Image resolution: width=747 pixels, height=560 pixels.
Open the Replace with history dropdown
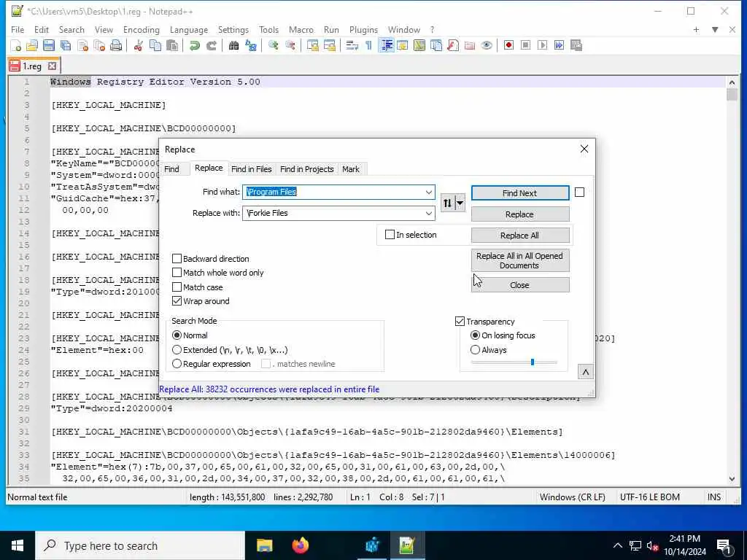429,214
